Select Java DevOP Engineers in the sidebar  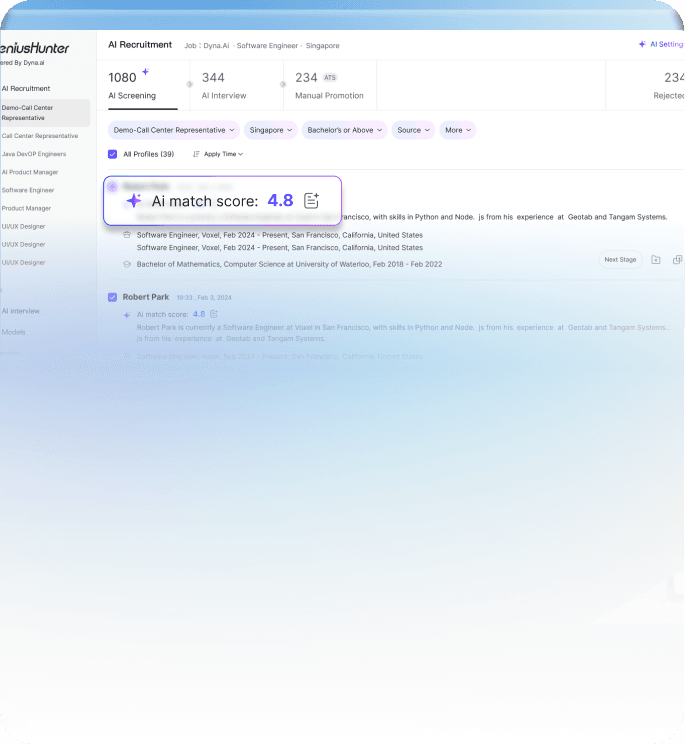(x=34, y=154)
